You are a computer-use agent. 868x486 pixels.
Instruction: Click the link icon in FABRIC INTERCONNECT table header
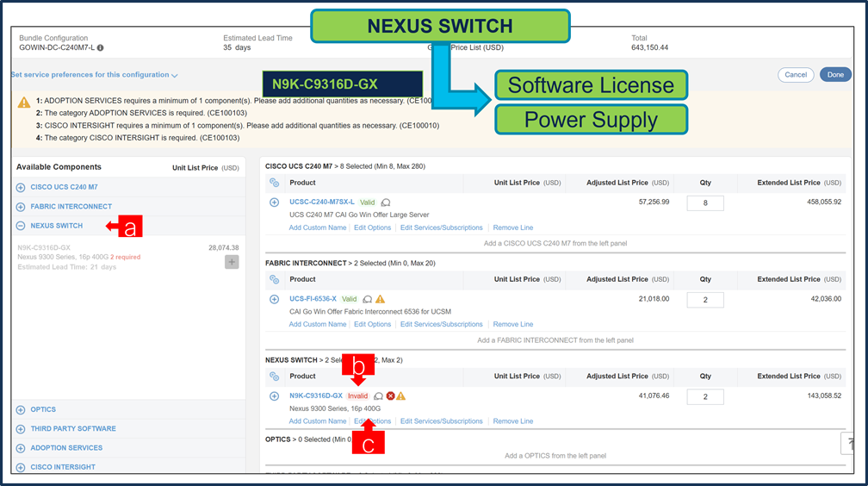pos(274,279)
